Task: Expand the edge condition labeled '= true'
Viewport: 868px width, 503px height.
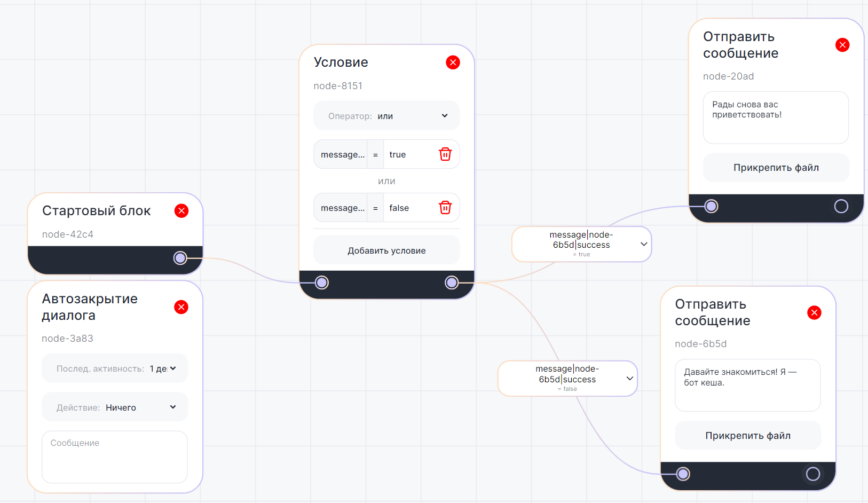Action: [644, 244]
